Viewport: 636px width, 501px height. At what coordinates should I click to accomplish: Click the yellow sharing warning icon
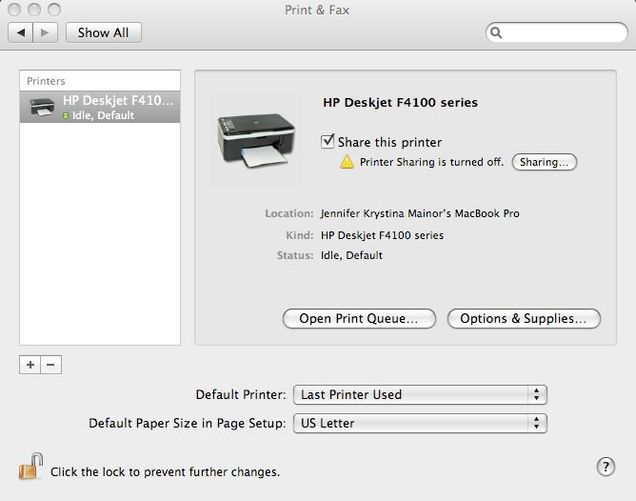347,162
